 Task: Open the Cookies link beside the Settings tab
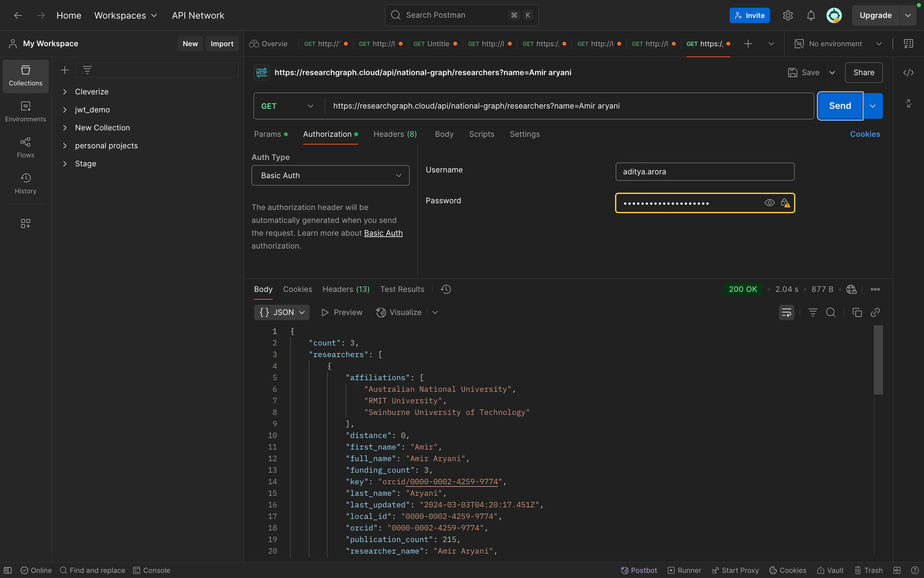[865, 134]
